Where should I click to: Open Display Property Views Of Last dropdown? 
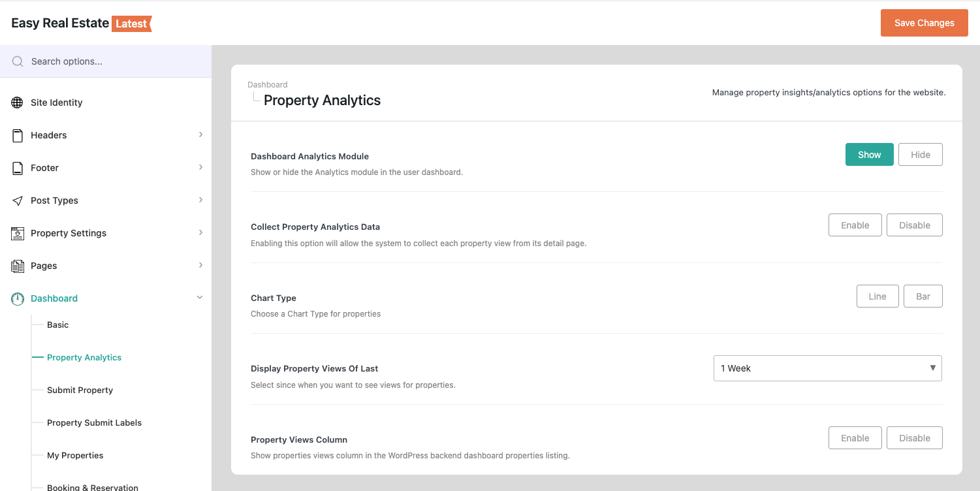(x=827, y=368)
